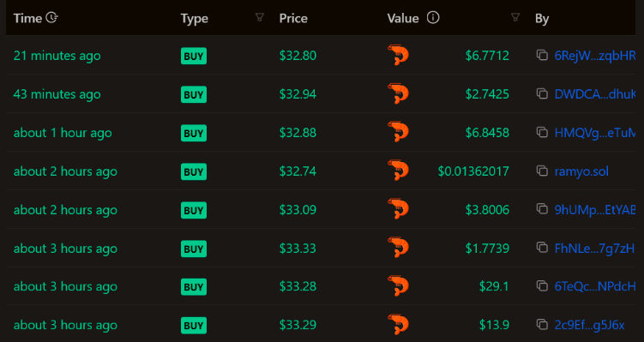Image resolution: width=644 pixels, height=342 pixels.
Task: Select the 43 minutes ago transaction row
Action: pyautogui.click(x=321, y=93)
